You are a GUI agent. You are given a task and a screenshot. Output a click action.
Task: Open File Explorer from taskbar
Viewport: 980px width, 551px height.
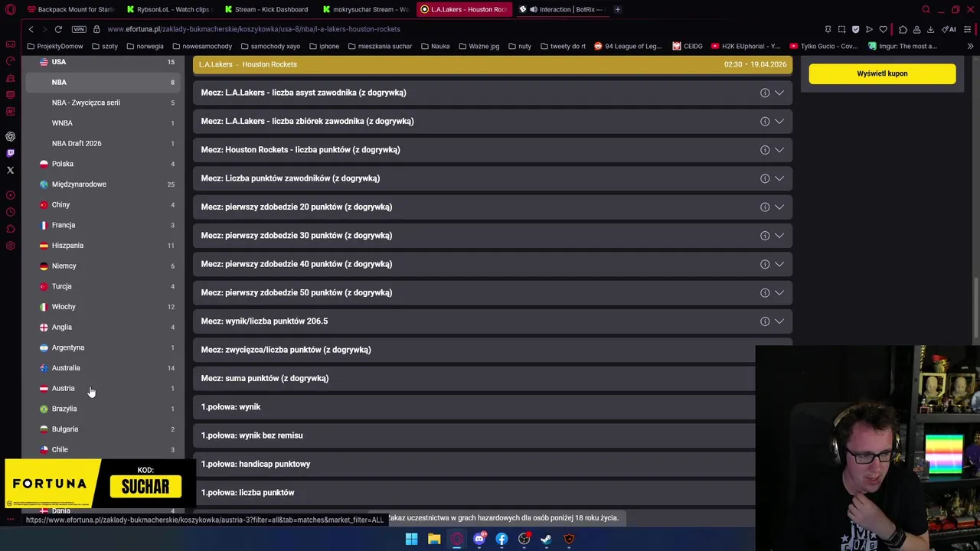pyautogui.click(x=434, y=539)
